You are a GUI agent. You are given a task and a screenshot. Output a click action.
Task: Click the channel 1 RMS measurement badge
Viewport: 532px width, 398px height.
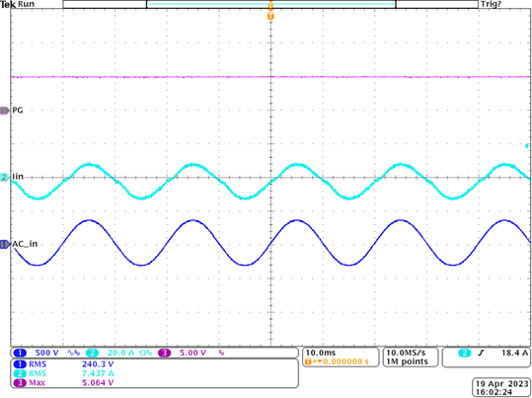[x=20, y=364]
